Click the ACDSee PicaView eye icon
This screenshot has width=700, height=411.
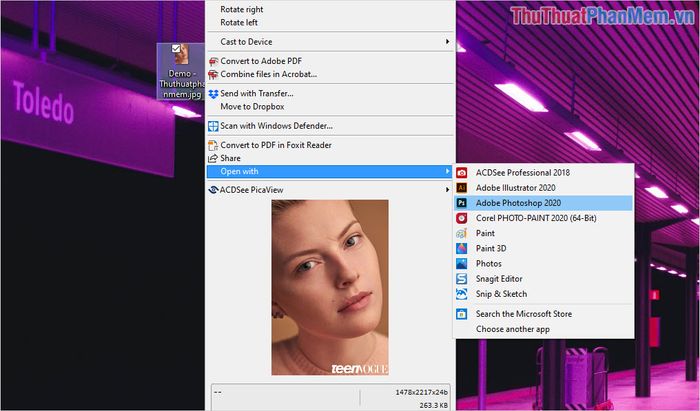[x=213, y=190]
